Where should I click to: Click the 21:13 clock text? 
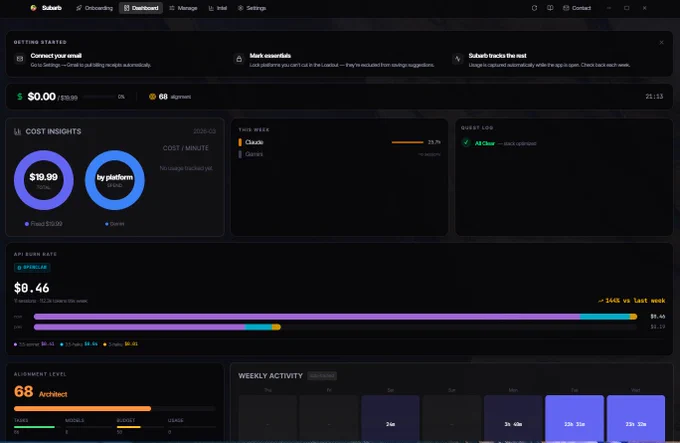pyautogui.click(x=654, y=96)
